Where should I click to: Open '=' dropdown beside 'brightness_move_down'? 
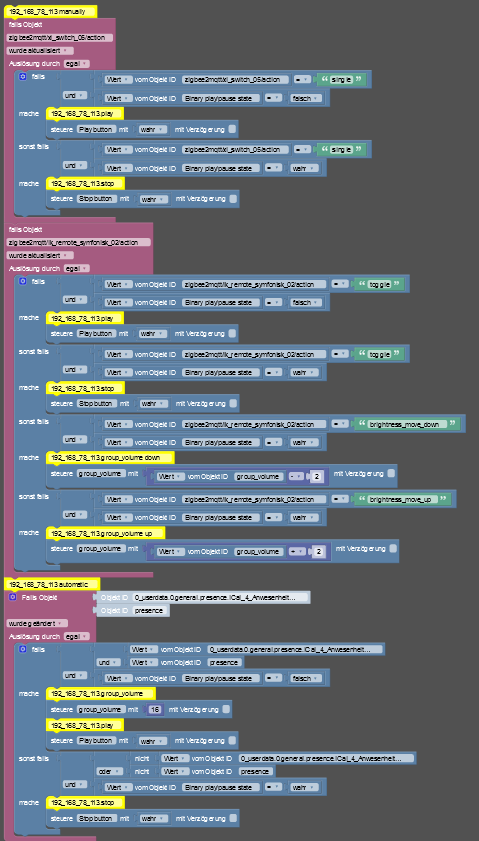(x=340, y=424)
